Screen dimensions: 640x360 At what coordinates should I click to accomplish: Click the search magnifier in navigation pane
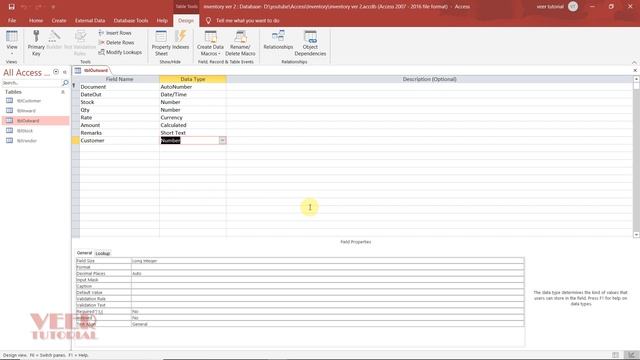[x=65, y=83]
